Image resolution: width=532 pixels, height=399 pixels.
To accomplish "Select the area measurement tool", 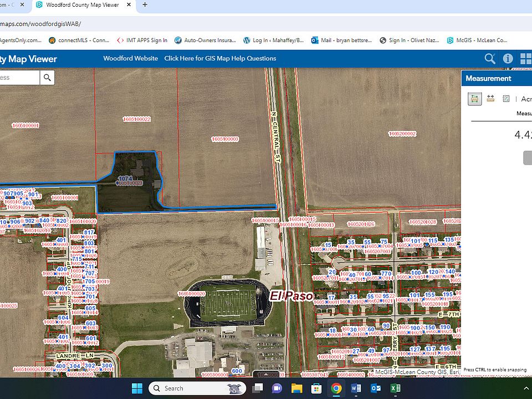I will (474, 99).
